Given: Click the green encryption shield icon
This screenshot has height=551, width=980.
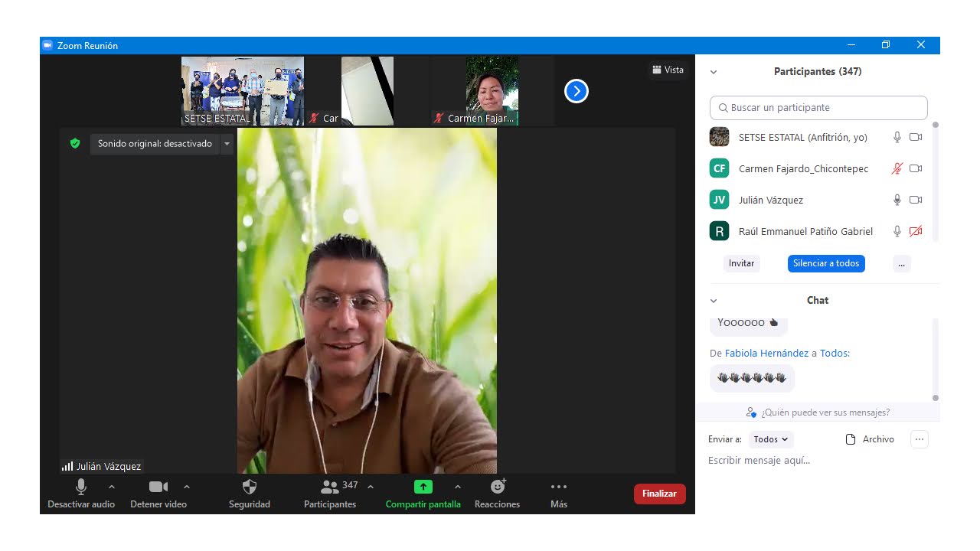Looking at the screenshot, I should click(75, 143).
